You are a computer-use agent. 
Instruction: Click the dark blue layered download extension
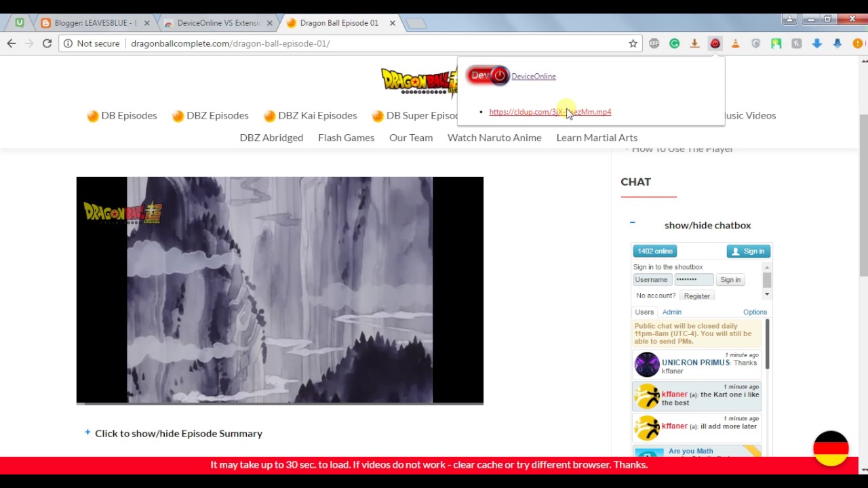[837, 43]
